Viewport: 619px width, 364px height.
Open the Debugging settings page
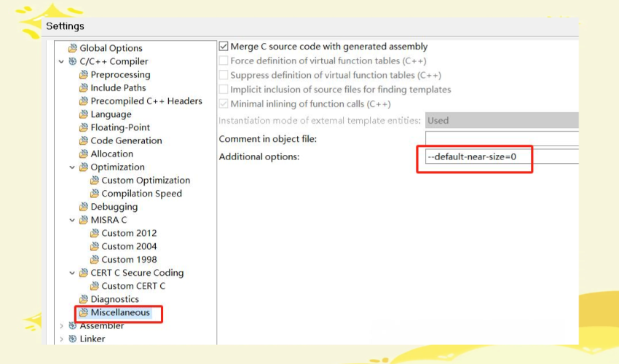114,207
